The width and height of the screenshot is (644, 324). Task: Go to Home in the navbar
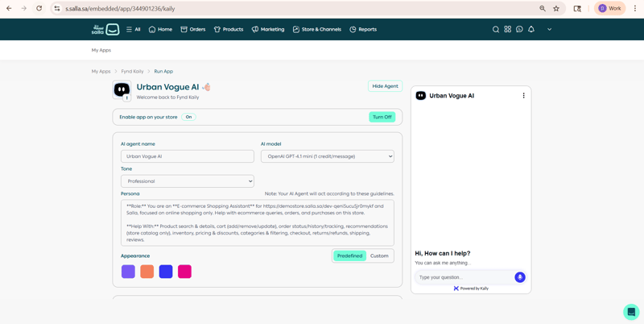pyautogui.click(x=160, y=29)
